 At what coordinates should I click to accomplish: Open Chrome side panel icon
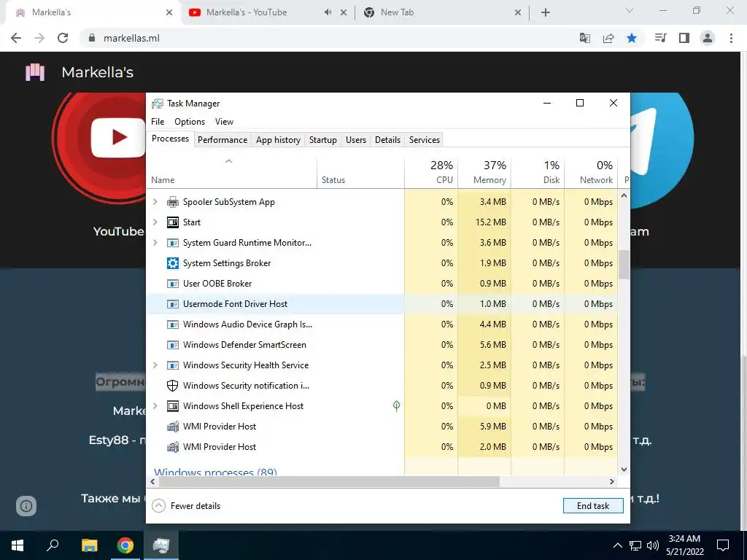point(684,38)
